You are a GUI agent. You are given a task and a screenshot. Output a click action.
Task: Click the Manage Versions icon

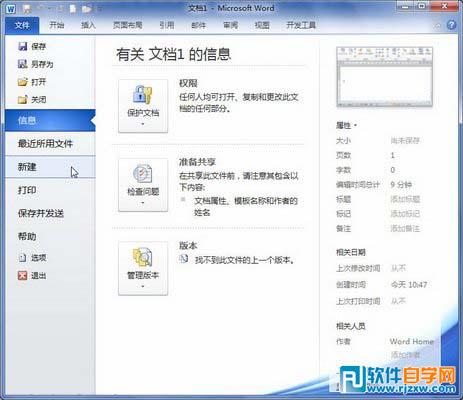[143, 257]
